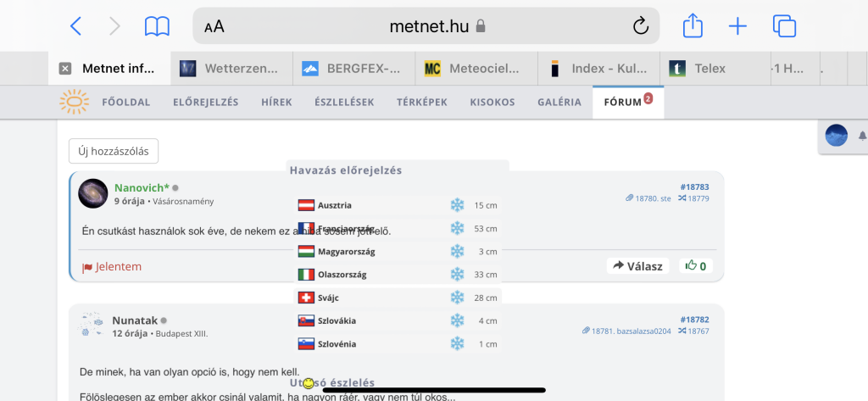Viewport: 868px width, 401px height.
Task: Reload the page with the refresh icon
Action: [641, 26]
